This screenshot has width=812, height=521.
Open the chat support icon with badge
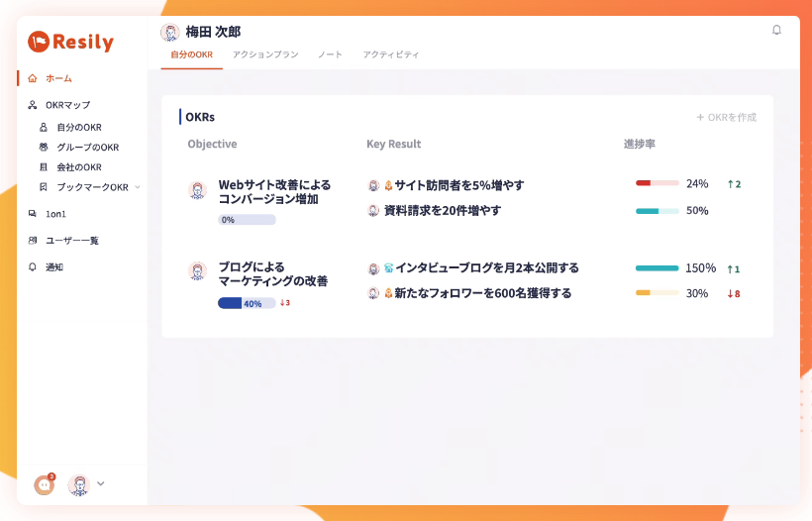coord(44,484)
